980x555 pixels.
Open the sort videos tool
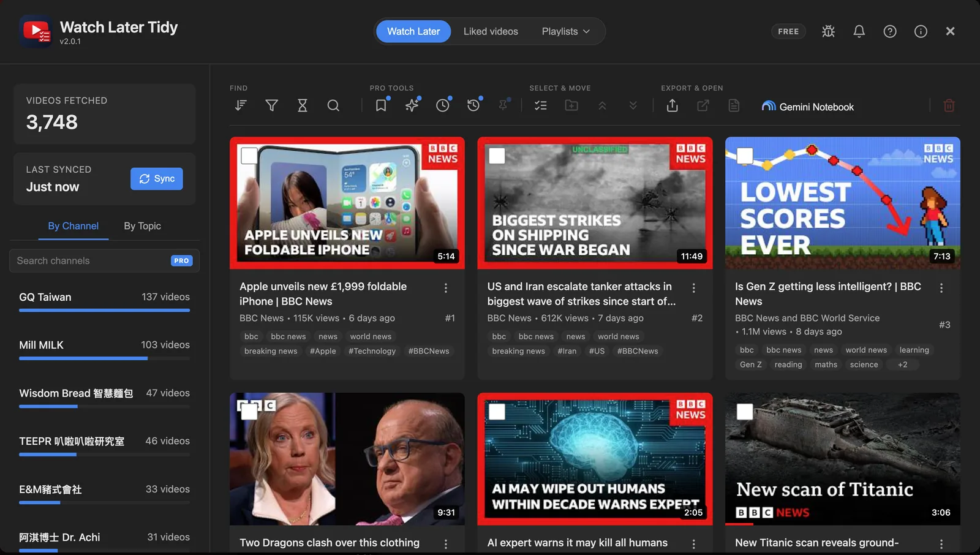pos(241,105)
